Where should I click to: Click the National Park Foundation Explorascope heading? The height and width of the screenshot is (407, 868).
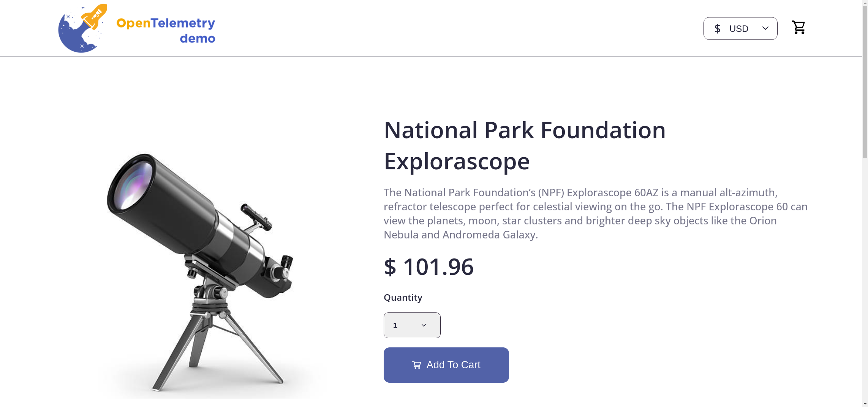click(x=524, y=146)
